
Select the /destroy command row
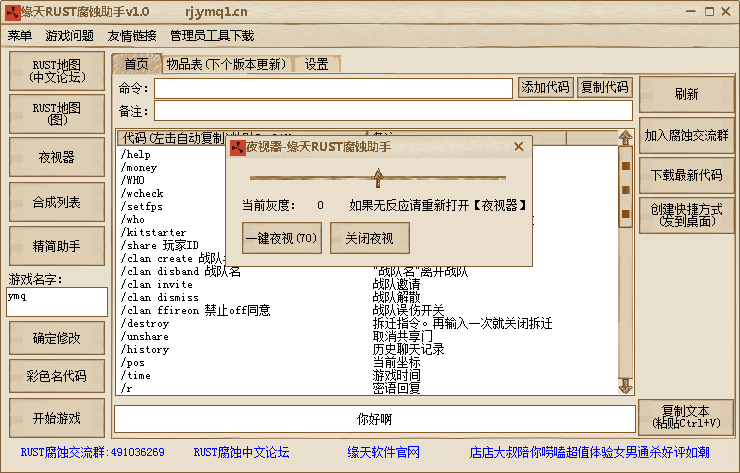point(145,323)
